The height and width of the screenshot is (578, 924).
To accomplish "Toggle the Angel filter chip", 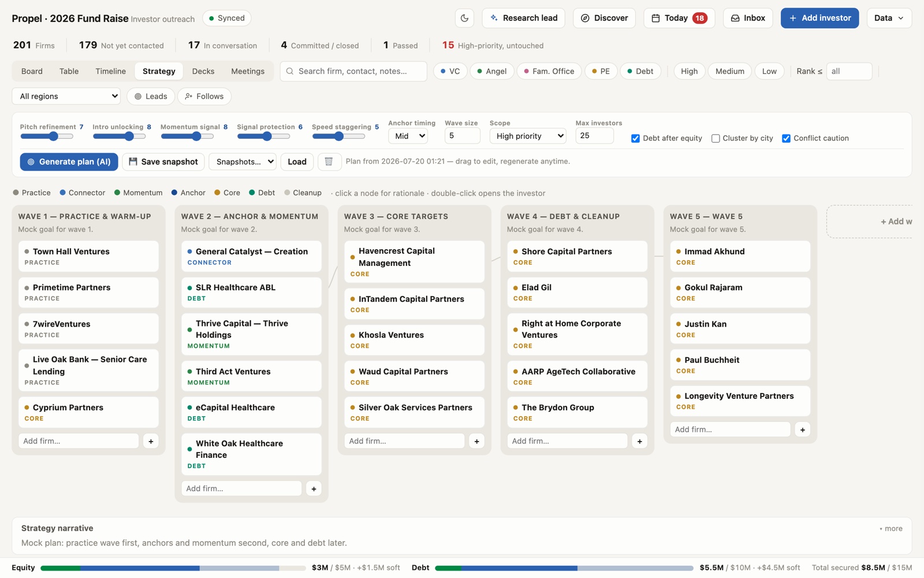I will pyautogui.click(x=492, y=71).
